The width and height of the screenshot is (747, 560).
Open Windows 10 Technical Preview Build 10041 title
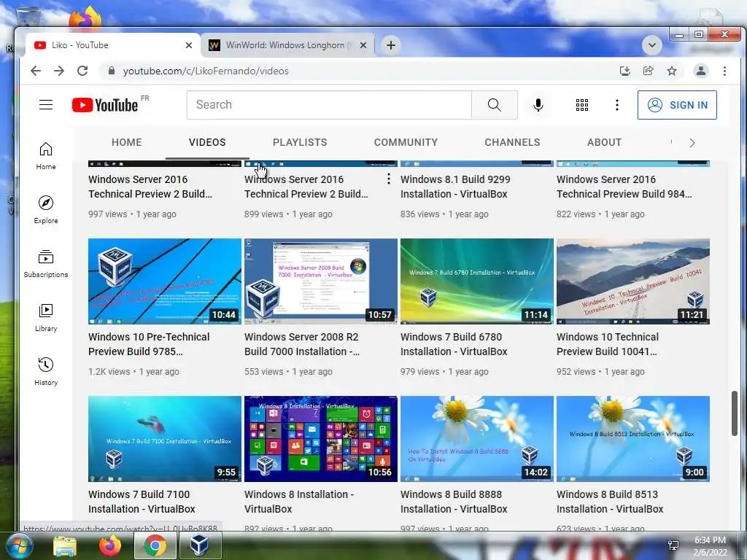[x=608, y=344]
